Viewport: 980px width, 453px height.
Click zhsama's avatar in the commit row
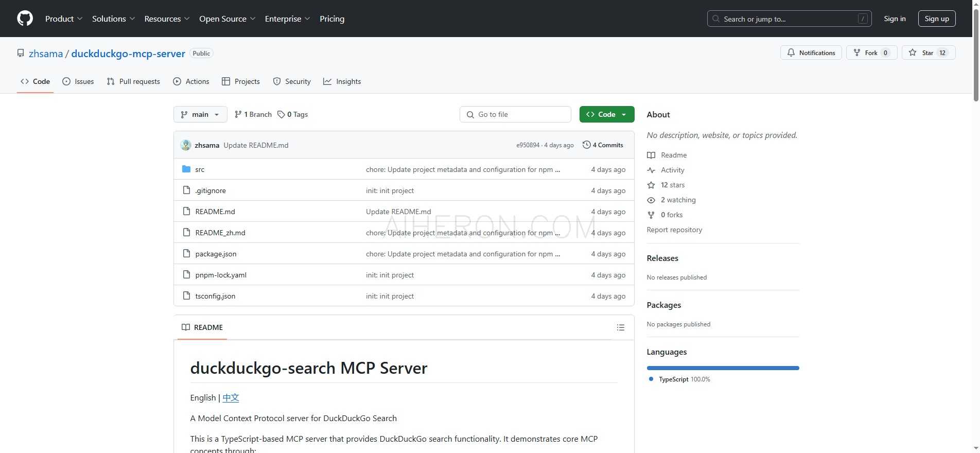186,145
